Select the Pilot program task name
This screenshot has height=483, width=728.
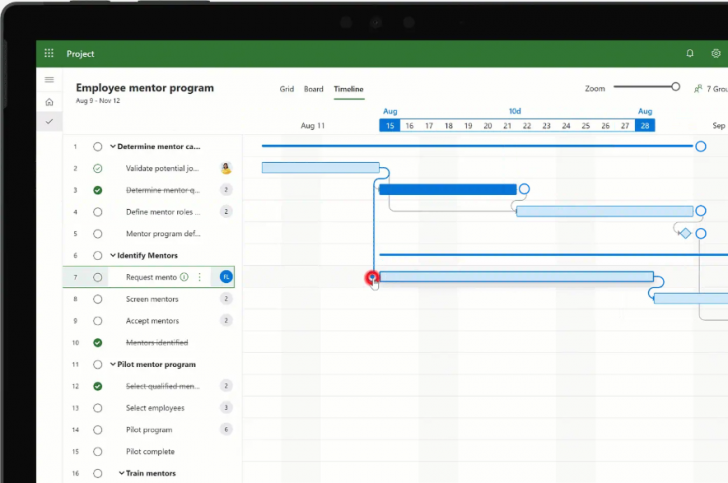(149, 430)
